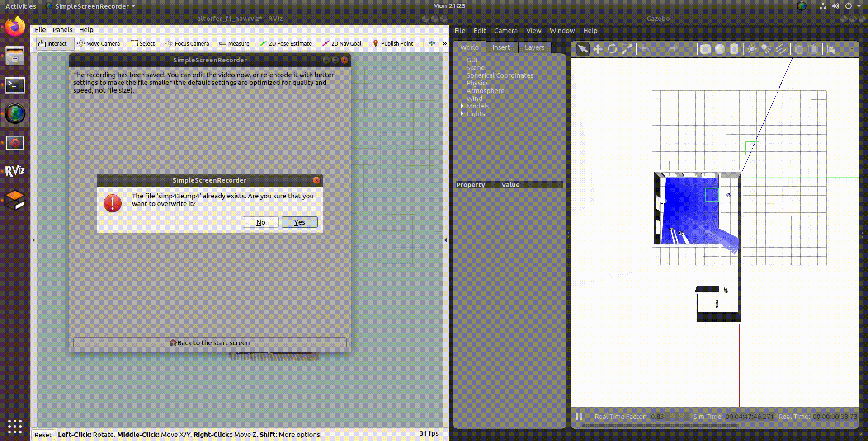Screen dimensions: 868x441
Task: Choose RViz Select tool
Action: point(143,43)
